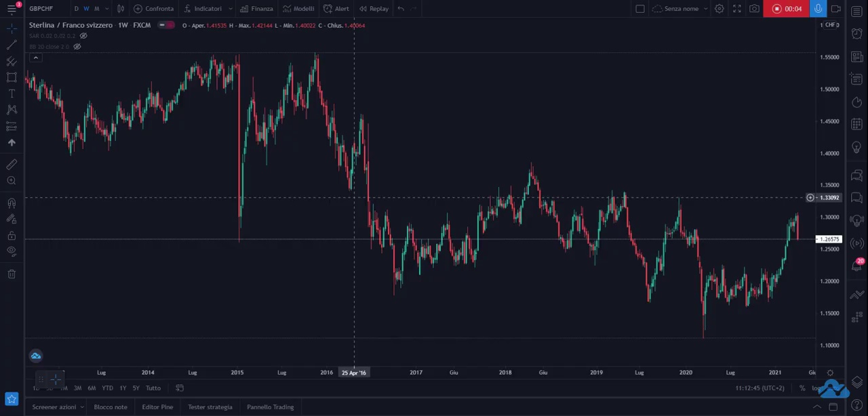
Task: Expand the Indicatori favorites dropdown arrow
Action: pos(230,9)
